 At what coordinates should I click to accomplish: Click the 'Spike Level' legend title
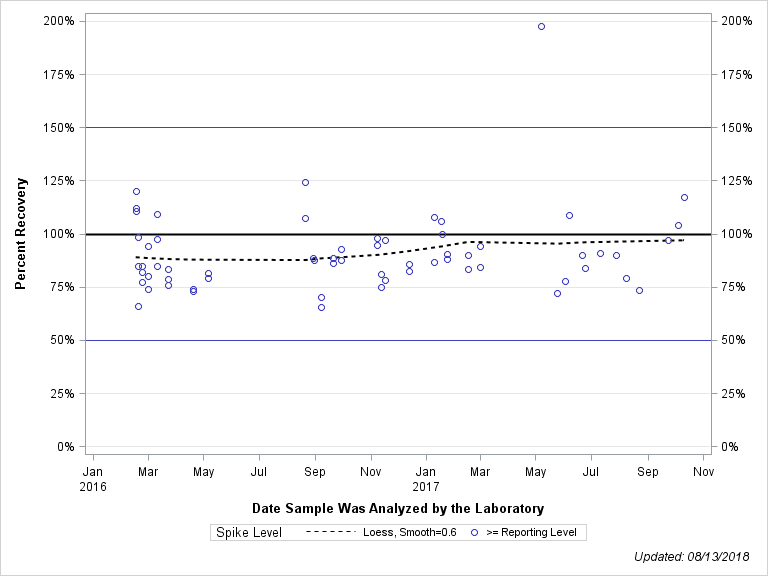pyautogui.click(x=249, y=532)
